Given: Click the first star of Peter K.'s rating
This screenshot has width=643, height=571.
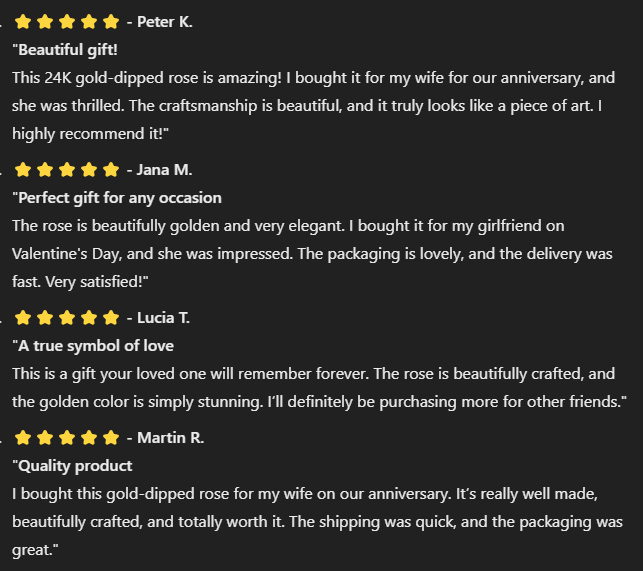Looking at the screenshot, I should coord(23,22).
